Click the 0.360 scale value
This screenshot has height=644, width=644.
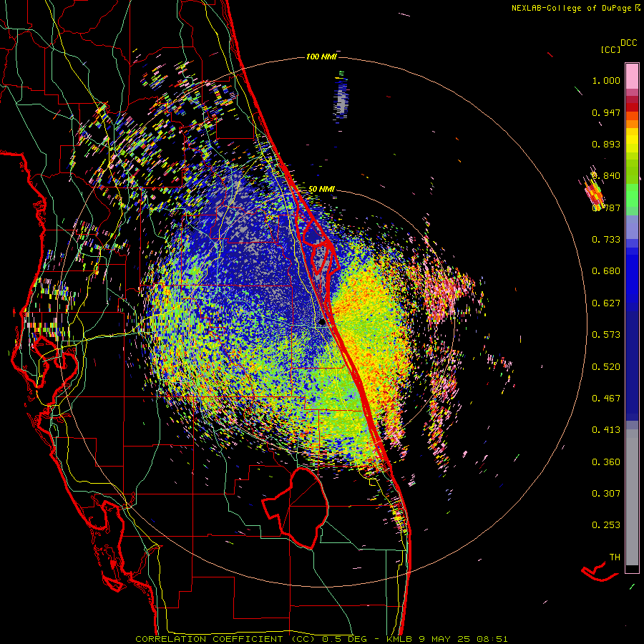606,462
